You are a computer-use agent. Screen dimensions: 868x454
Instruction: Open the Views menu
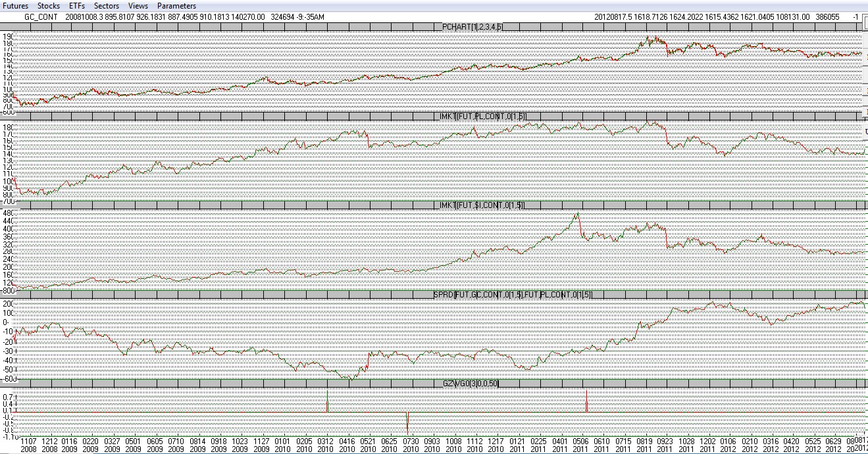[138, 6]
